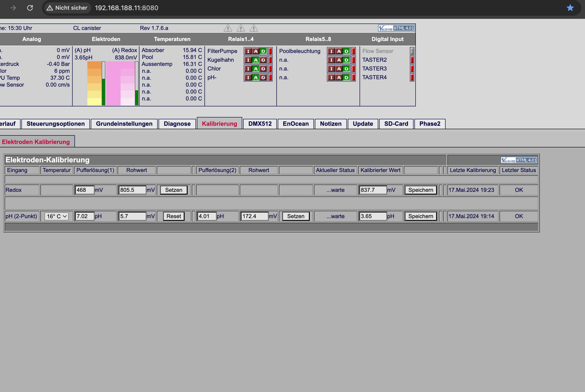The width and height of the screenshot is (585, 392).
Task: Click the Nicht sicher site info chip
Action: pos(67,8)
